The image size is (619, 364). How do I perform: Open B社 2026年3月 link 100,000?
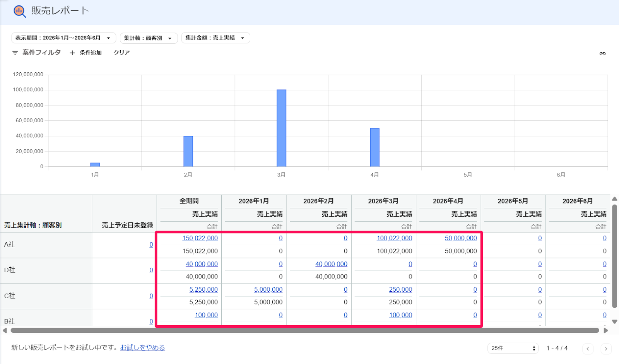point(400,315)
